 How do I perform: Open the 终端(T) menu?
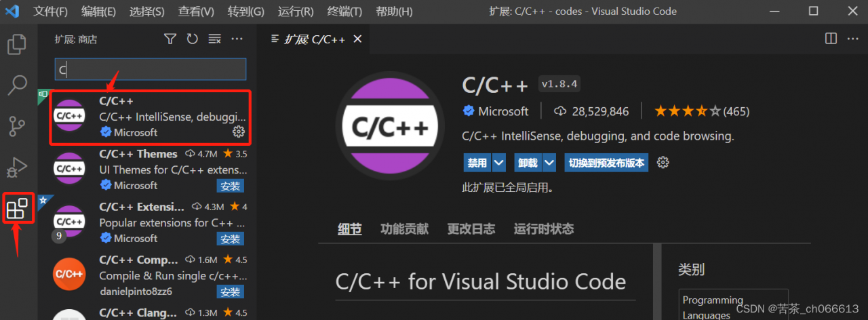(x=344, y=12)
